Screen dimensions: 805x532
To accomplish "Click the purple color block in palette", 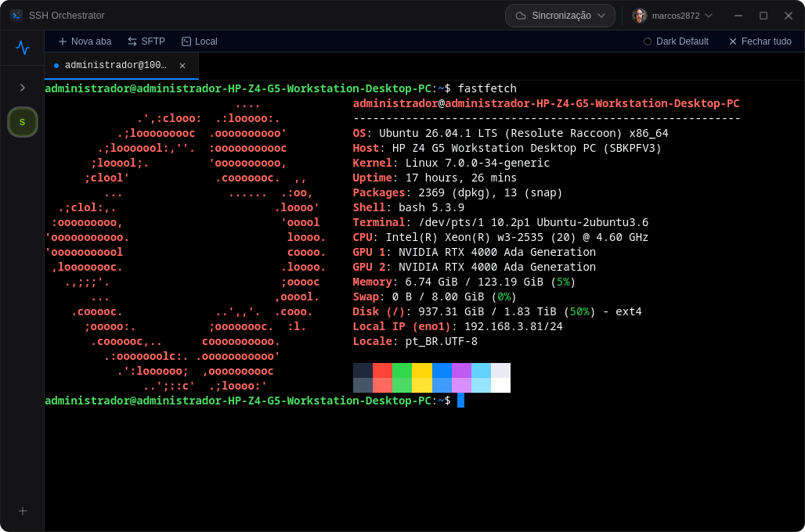I will (461, 370).
